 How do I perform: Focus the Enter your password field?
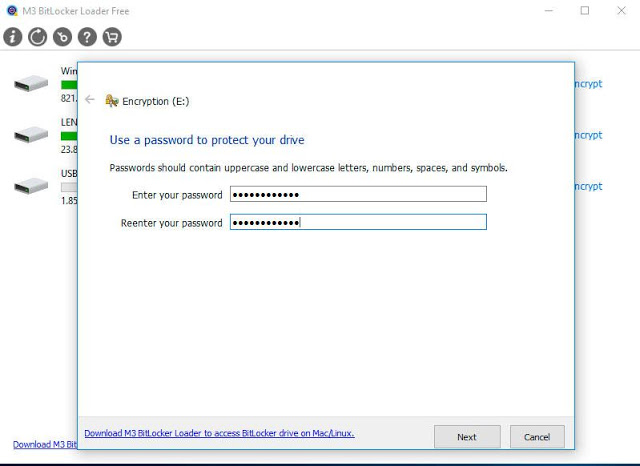tap(358, 194)
